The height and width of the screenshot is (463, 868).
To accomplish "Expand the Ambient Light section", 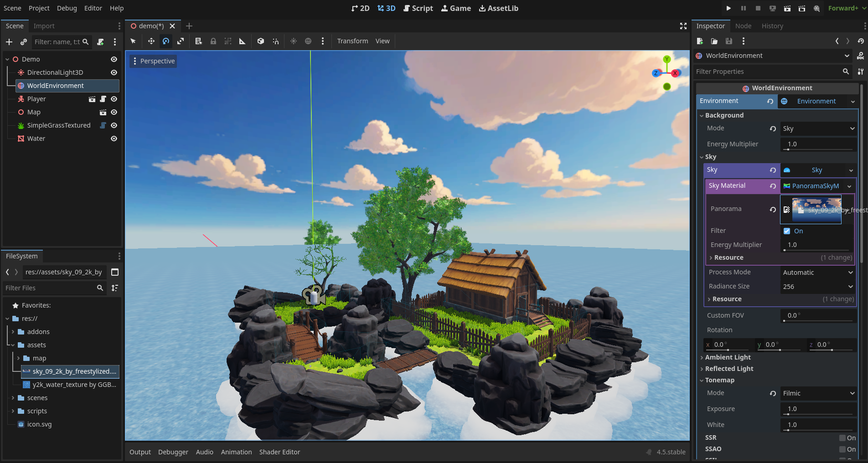I will pos(728,357).
